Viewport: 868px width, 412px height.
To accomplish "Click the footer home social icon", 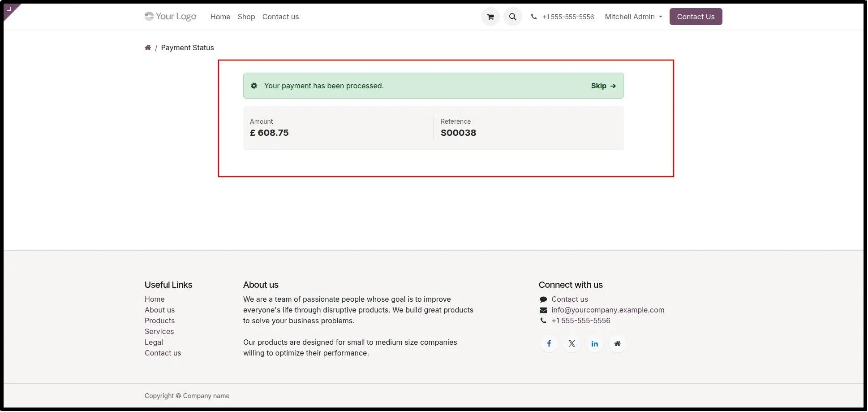I will click(618, 344).
